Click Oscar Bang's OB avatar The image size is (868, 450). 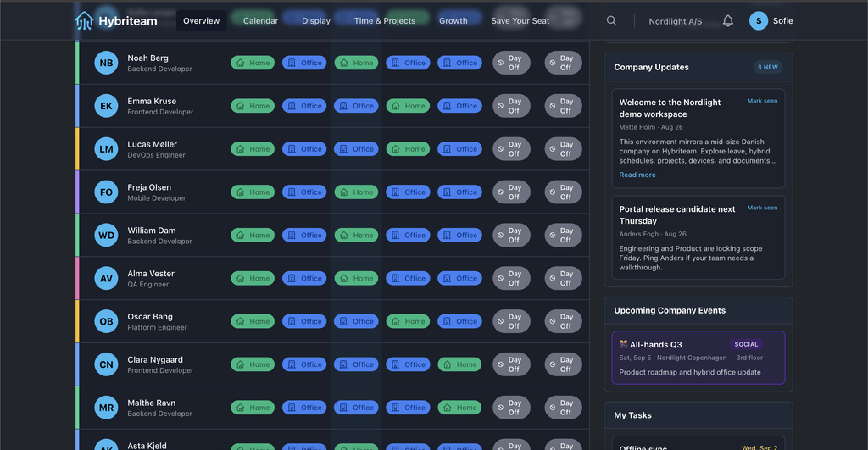pyautogui.click(x=106, y=321)
